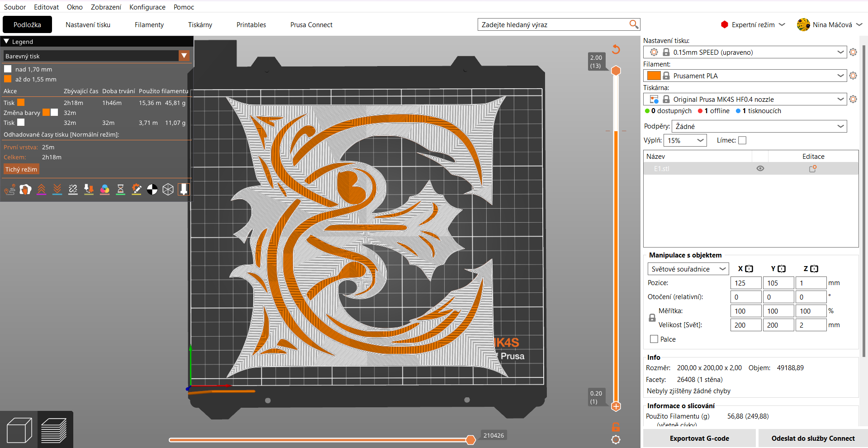The height and width of the screenshot is (448, 868).
Task: Open the Prusa Connect tab
Action: click(311, 24)
